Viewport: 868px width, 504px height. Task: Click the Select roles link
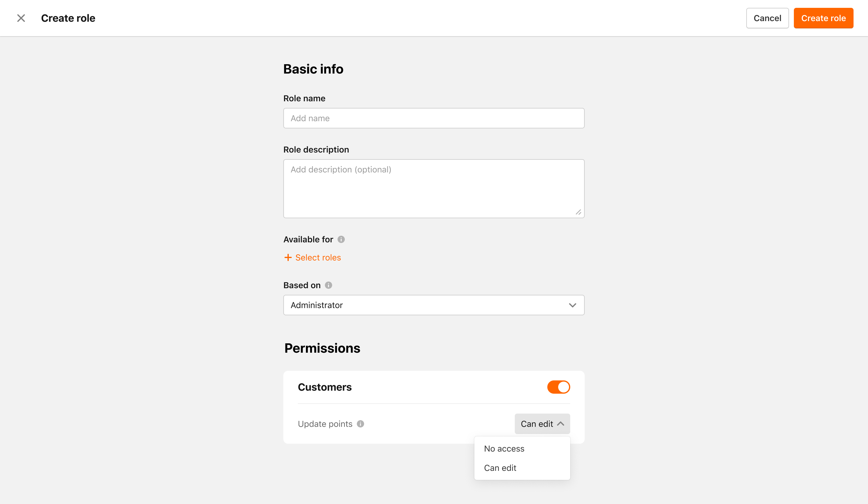click(x=318, y=257)
